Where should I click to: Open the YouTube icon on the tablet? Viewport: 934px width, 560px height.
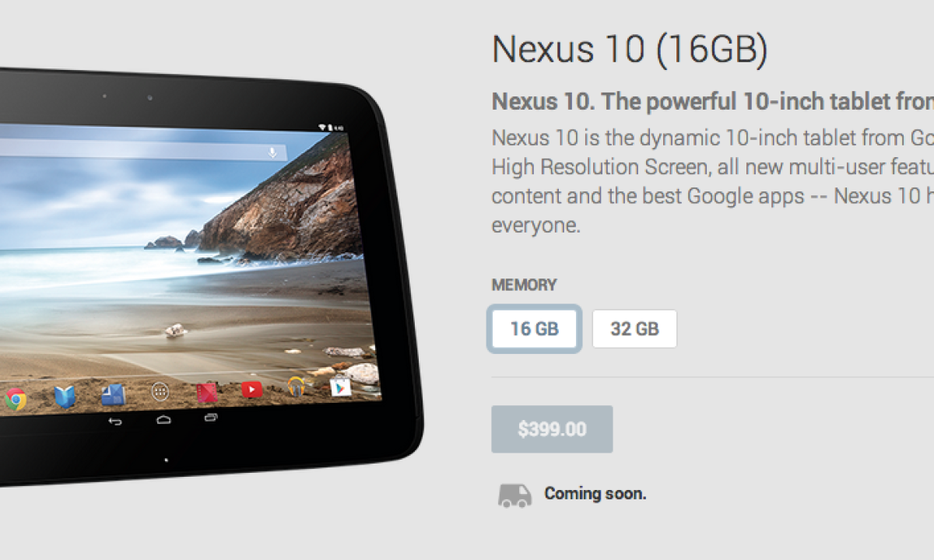[x=252, y=390]
